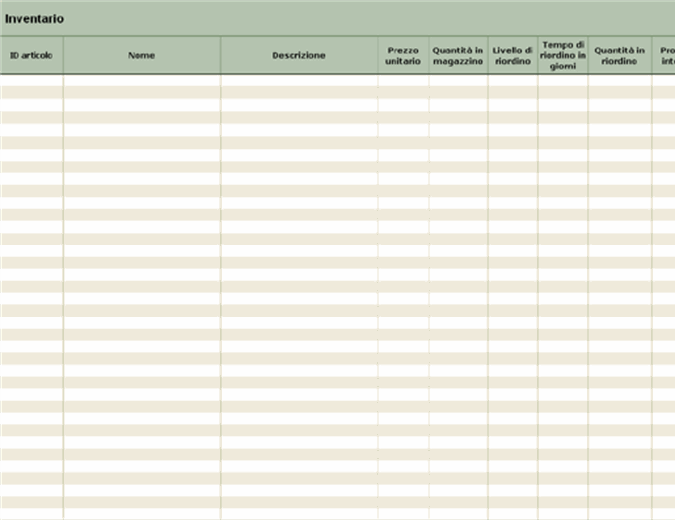
Task: Click first empty cell under ID articolo
Action: point(31,80)
